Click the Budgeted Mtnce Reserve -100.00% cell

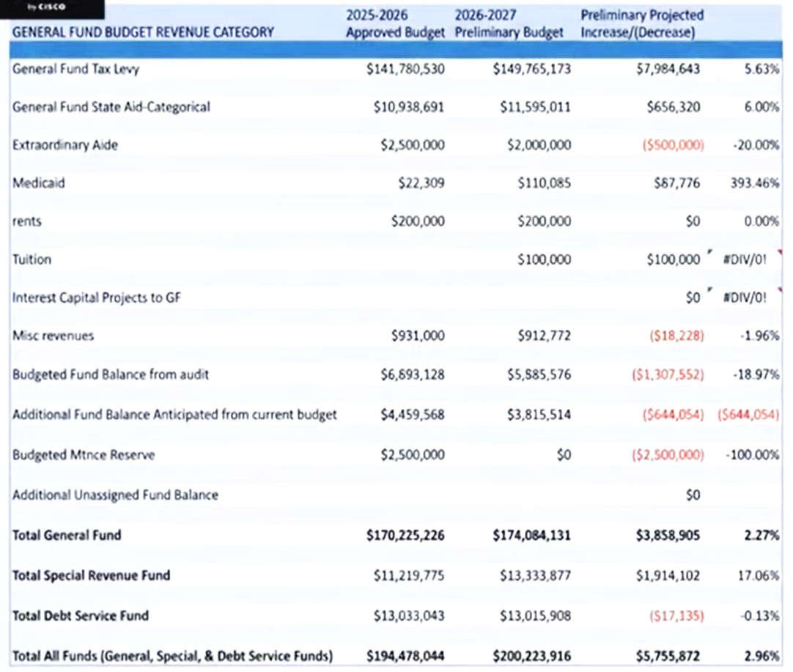[x=752, y=455]
